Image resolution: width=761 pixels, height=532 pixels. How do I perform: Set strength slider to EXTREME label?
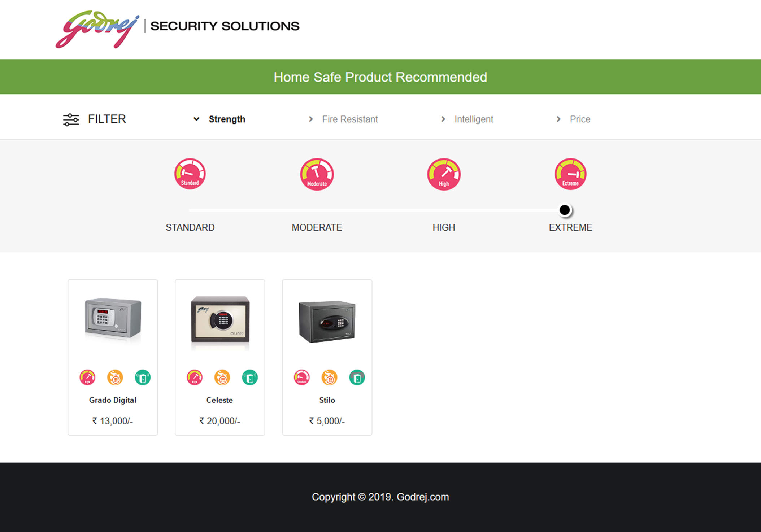(x=570, y=227)
